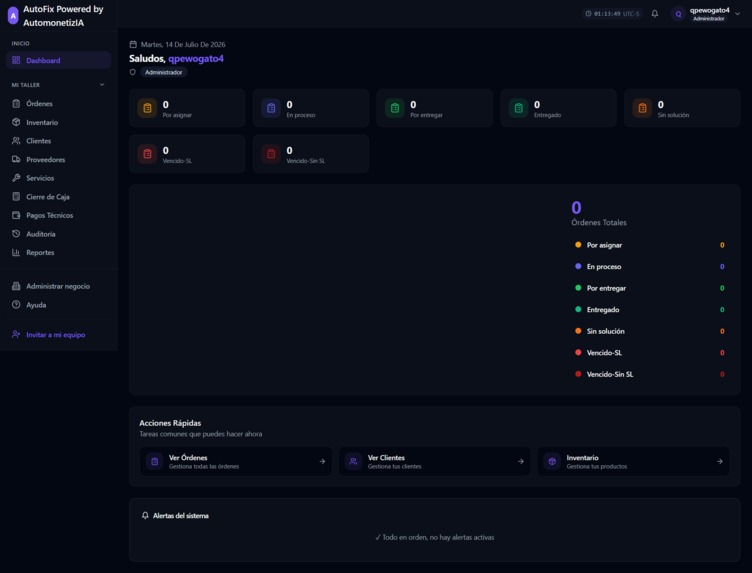Click the Proveedores truck icon
The width and height of the screenshot is (752, 573).
16,160
